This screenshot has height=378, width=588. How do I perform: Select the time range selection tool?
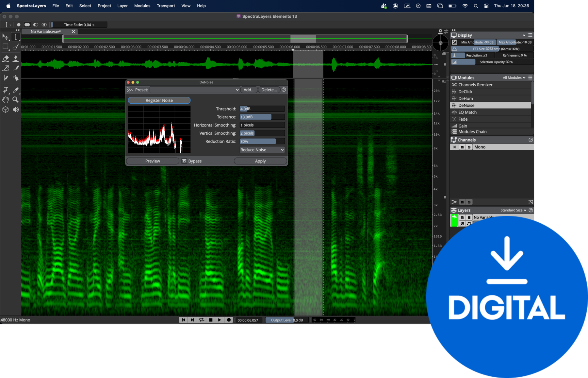click(x=15, y=37)
